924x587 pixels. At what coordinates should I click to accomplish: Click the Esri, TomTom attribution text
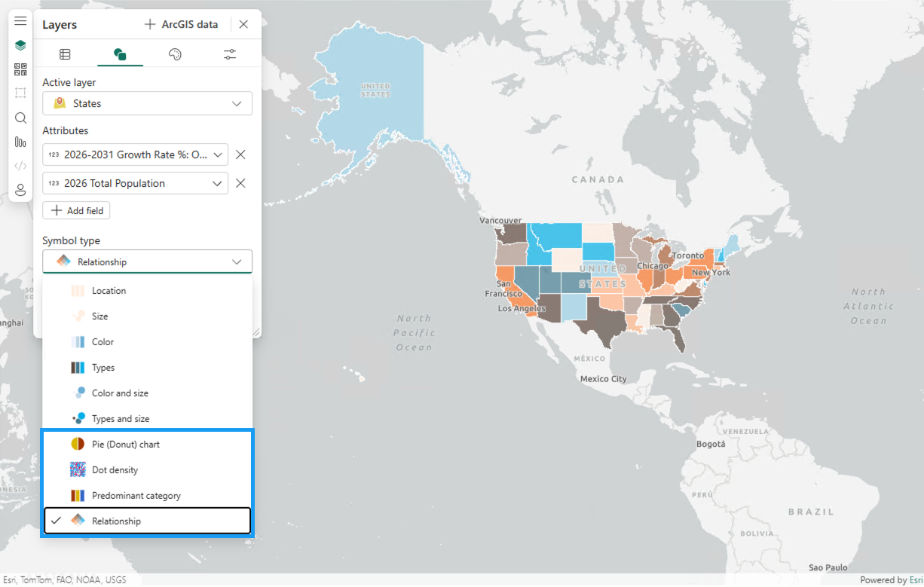pos(64,580)
